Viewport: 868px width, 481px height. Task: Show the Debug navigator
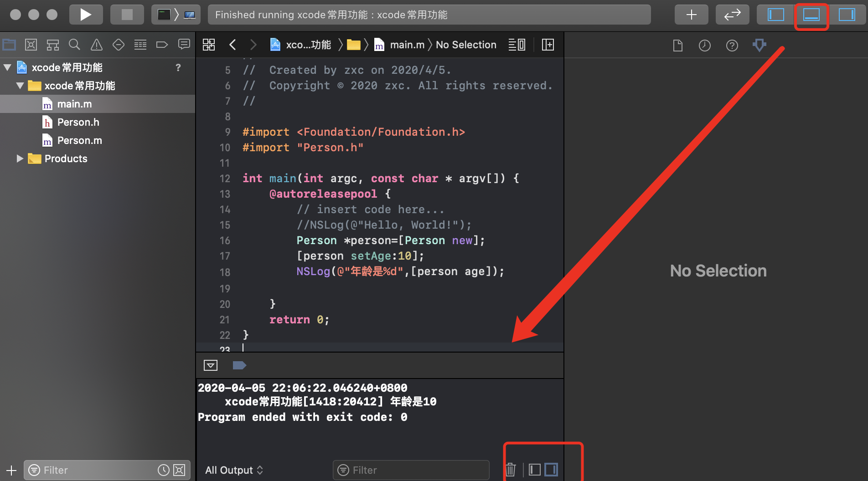140,45
